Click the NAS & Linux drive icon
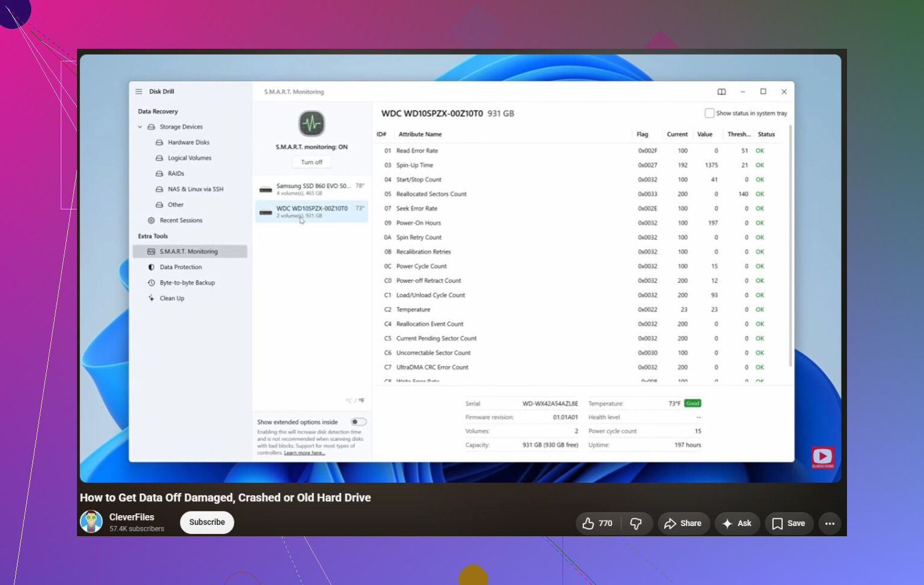 (x=159, y=190)
